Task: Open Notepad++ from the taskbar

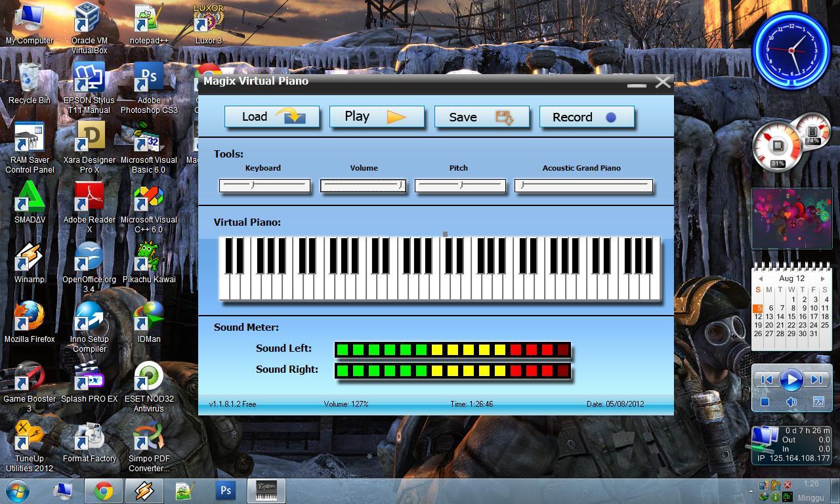Action: click(185, 491)
